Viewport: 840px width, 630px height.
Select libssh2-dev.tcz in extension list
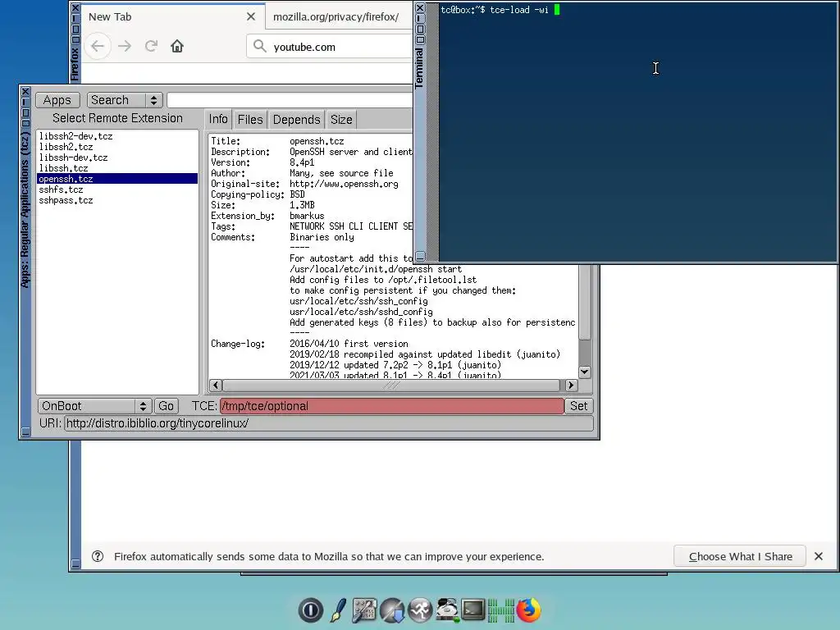(x=117, y=136)
